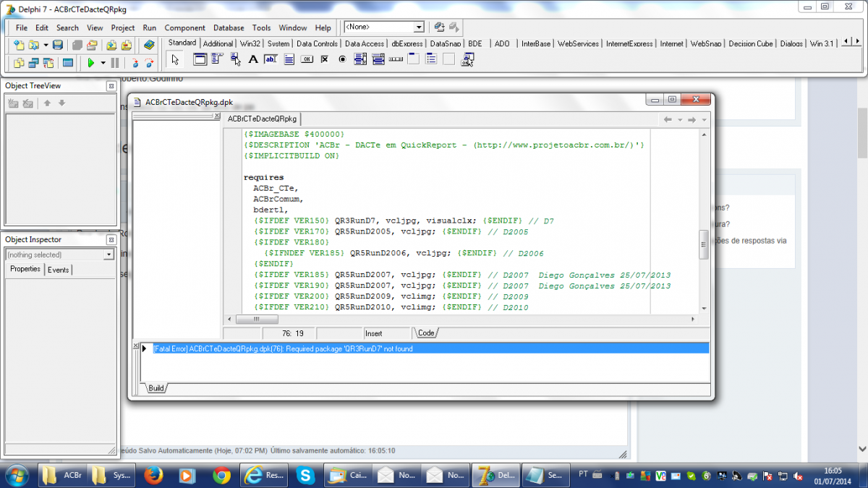Open the Tools menu
Screen dimensions: 868x488
point(261,27)
